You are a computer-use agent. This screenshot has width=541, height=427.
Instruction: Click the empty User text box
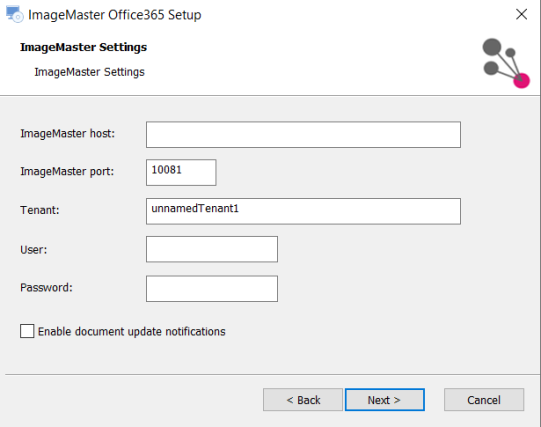click(x=212, y=249)
